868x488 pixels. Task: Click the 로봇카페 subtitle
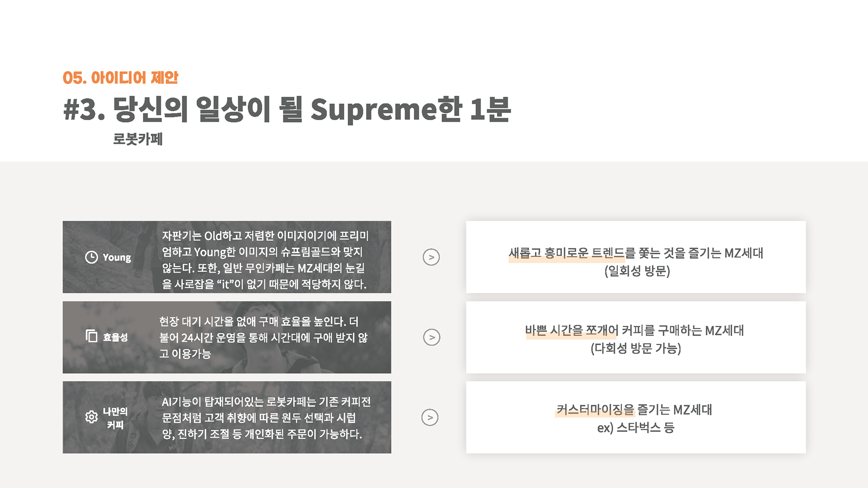coord(138,139)
